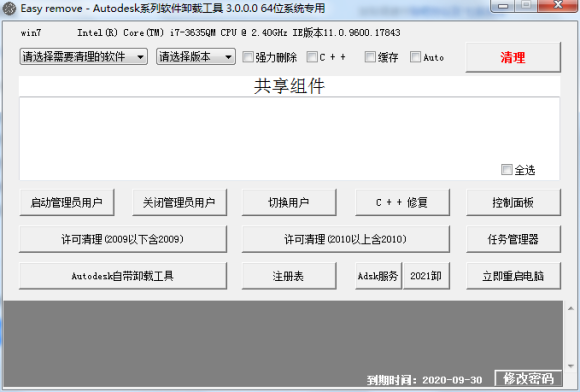Close the Easy remove window
Viewport: 580px width, 392px height.
(x=558, y=5)
